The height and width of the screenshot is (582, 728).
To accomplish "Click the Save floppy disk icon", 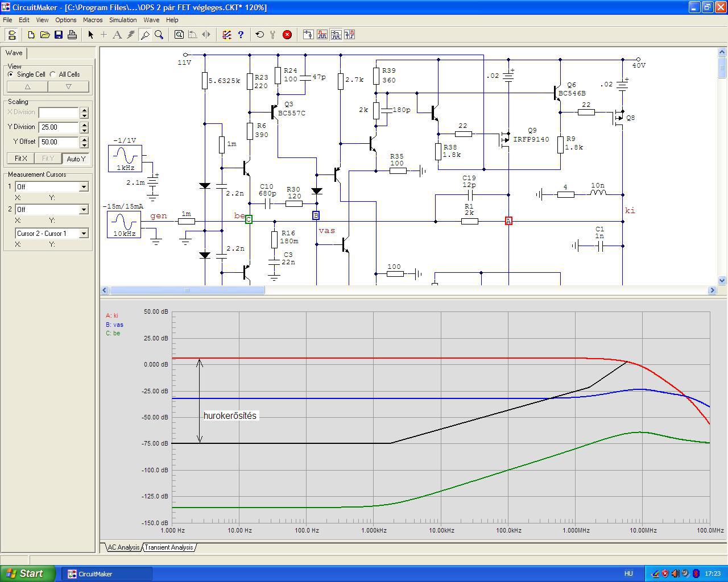I will click(x=59, y=35).
